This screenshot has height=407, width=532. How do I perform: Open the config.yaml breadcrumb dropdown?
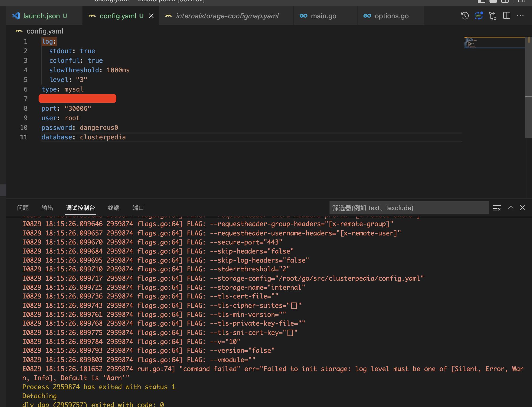[x=45, y=31]
